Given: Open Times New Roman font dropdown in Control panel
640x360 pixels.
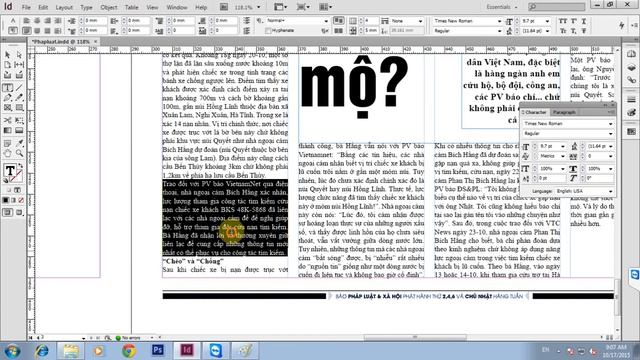Looking at the screenshot, I should pyautogui.click(x=499, y=20).
